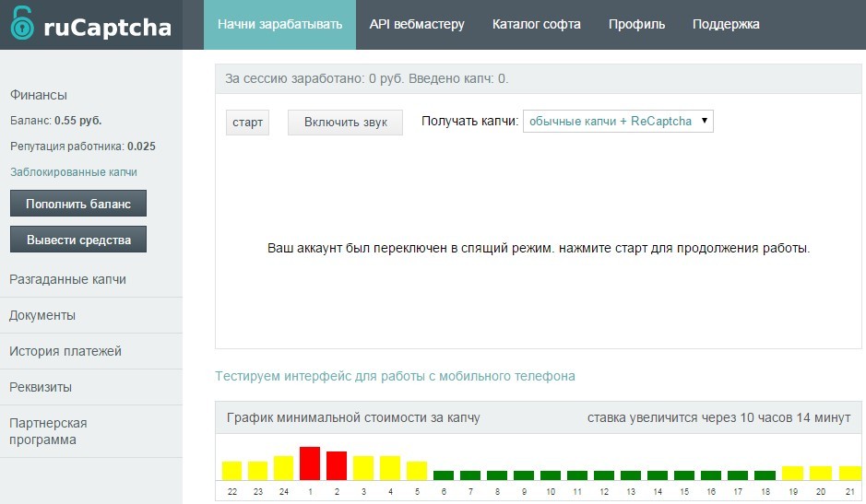
Task: Click 'График минимальной стоимости за капчу' heading
Action: tap(353, 418)
